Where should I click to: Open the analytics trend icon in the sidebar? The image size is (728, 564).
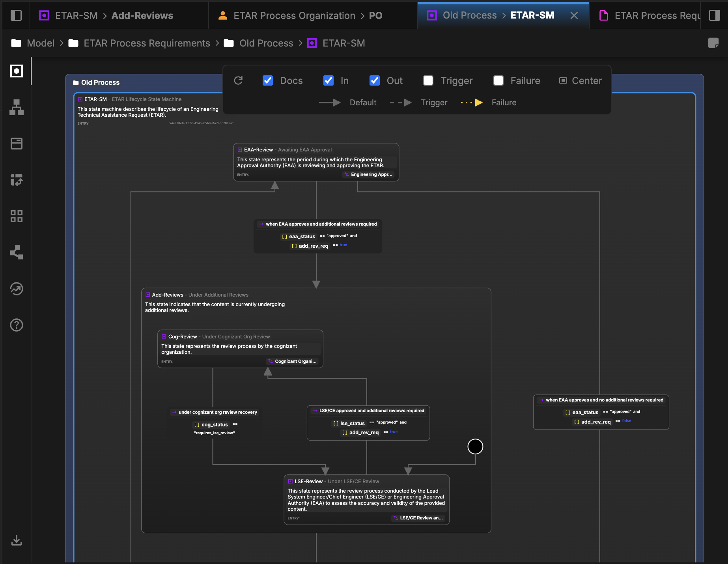coord(16,289)
